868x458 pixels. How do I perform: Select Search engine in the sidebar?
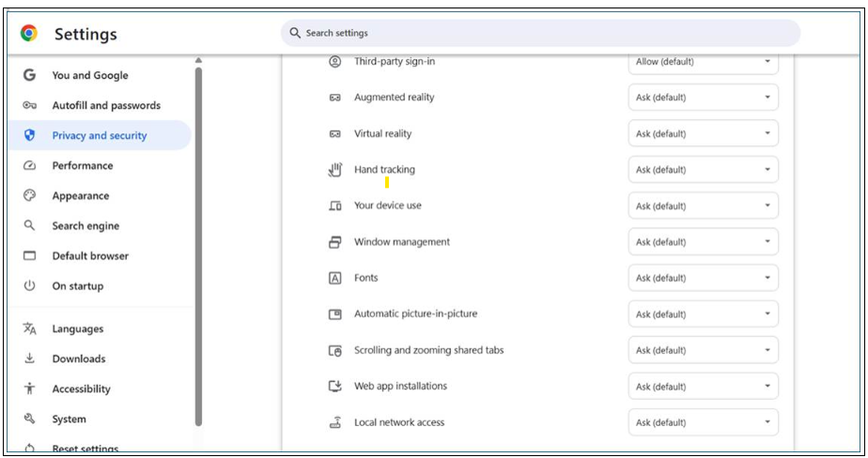pos(85,226)
